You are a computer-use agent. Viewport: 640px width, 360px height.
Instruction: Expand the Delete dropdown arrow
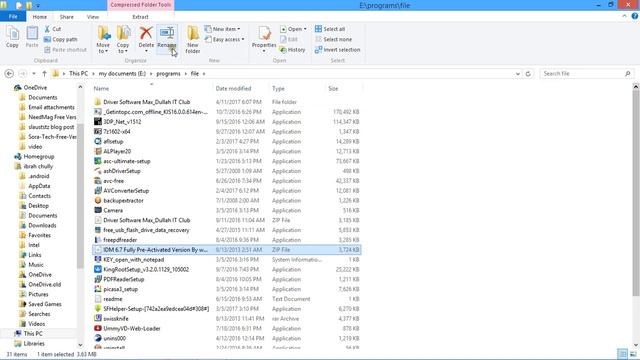[146, 51]
